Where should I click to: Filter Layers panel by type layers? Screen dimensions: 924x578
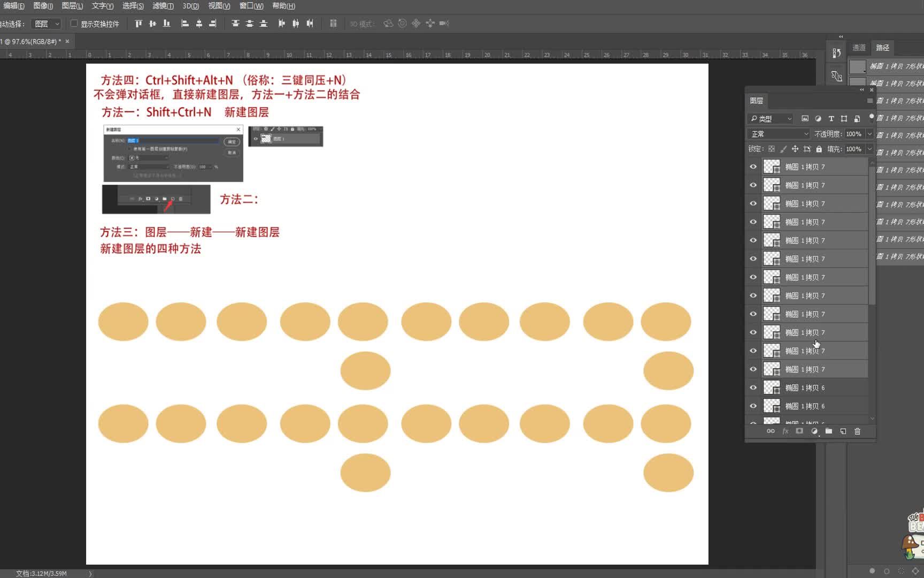[831, 119]
